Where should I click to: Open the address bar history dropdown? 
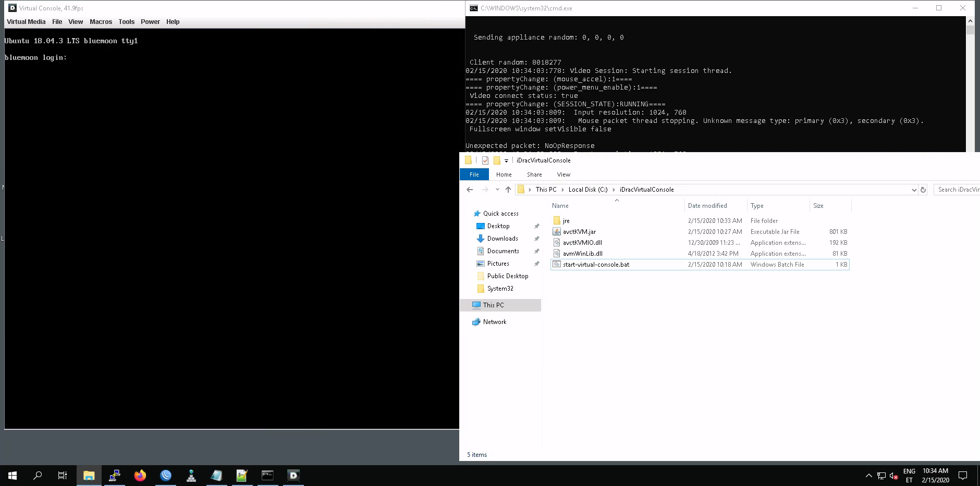pyautogui.click(x=913, y=190)
